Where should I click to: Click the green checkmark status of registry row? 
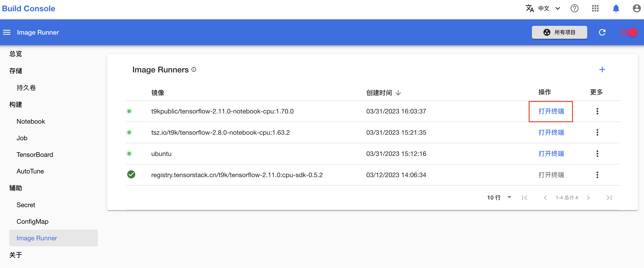click(x=131, y=174)
